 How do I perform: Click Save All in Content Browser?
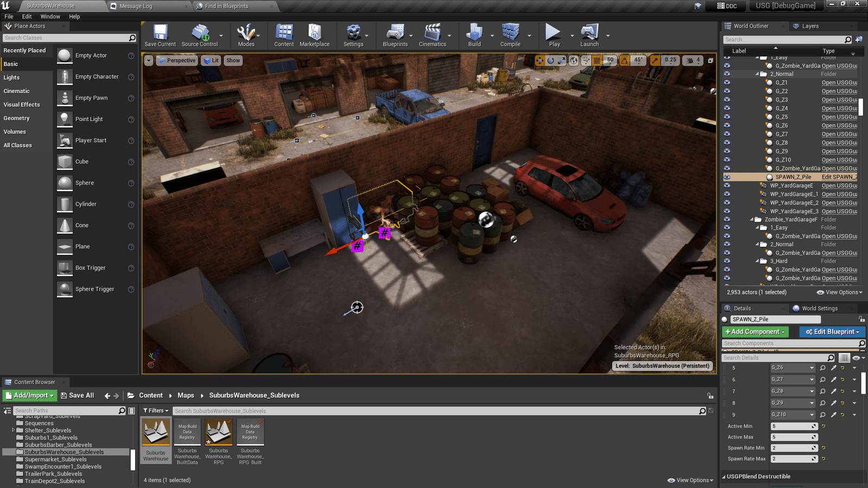[x=78, y=396]
